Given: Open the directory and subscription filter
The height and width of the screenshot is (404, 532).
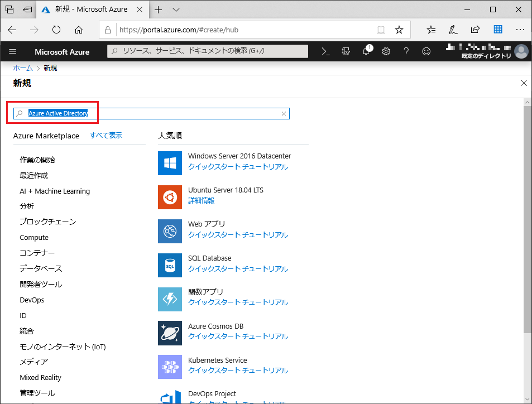Looking at the screenshot, I should (x=346, y=51).
